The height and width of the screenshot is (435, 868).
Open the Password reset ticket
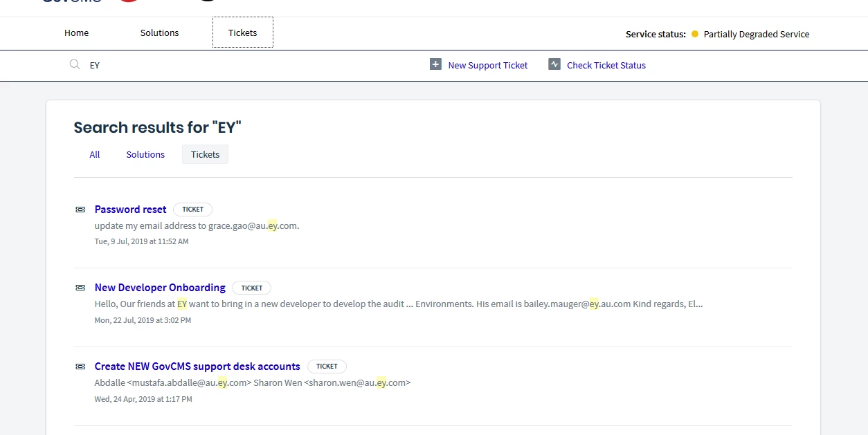click(131, 209)
